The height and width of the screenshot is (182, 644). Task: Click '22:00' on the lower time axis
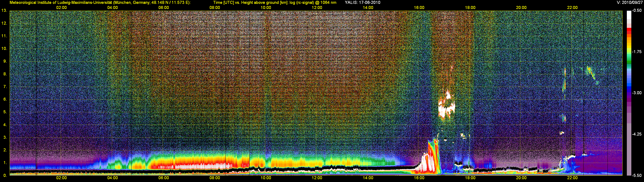(572, 178)
